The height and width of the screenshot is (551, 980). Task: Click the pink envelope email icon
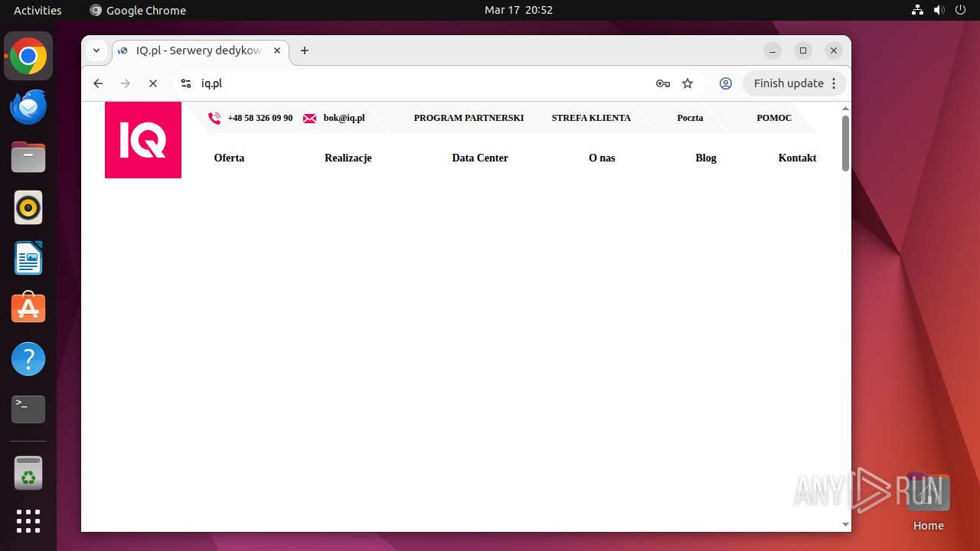point(309,118)
